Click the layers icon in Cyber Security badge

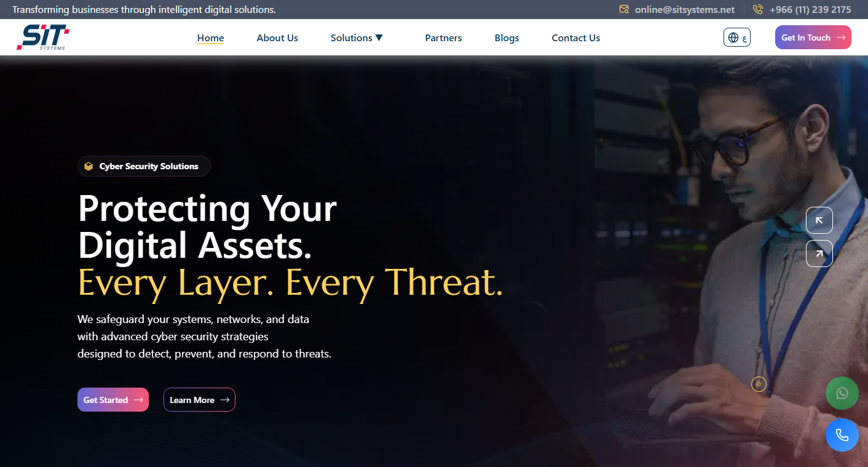pyautogui.click(x=89, y=166)
